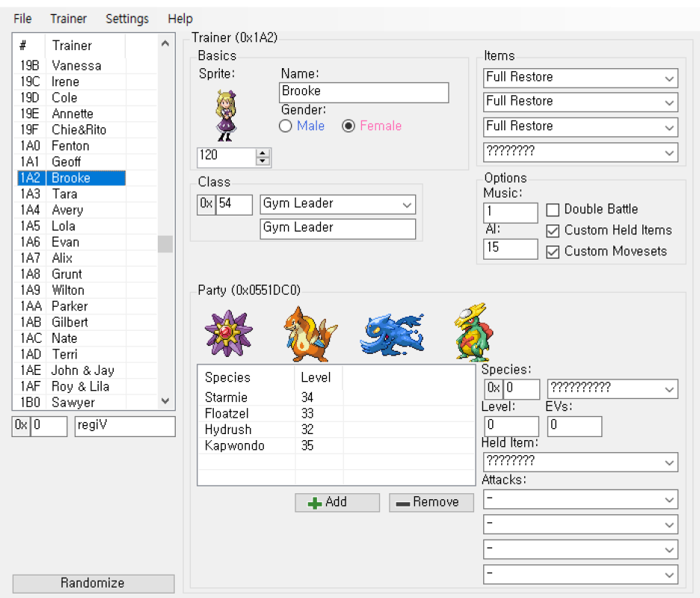This screenshot has width=700, height=598.
Task: Toggle Custom Movesets checkbox
Action: (x=553, y=251)
